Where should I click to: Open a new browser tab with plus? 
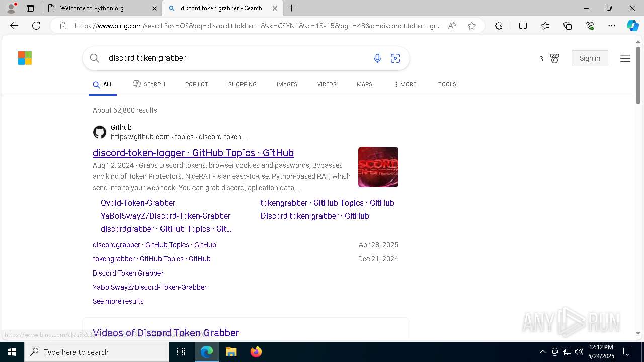(292, 8)
